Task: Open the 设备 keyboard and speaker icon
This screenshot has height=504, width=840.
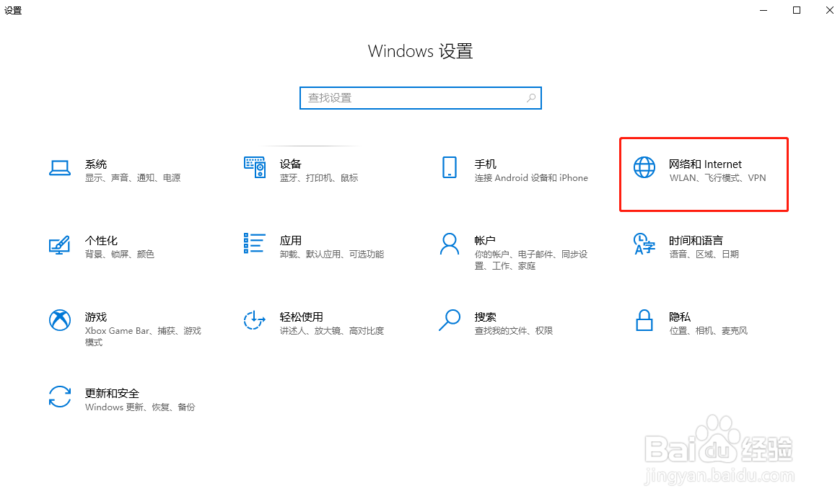Action: [255, 167]
